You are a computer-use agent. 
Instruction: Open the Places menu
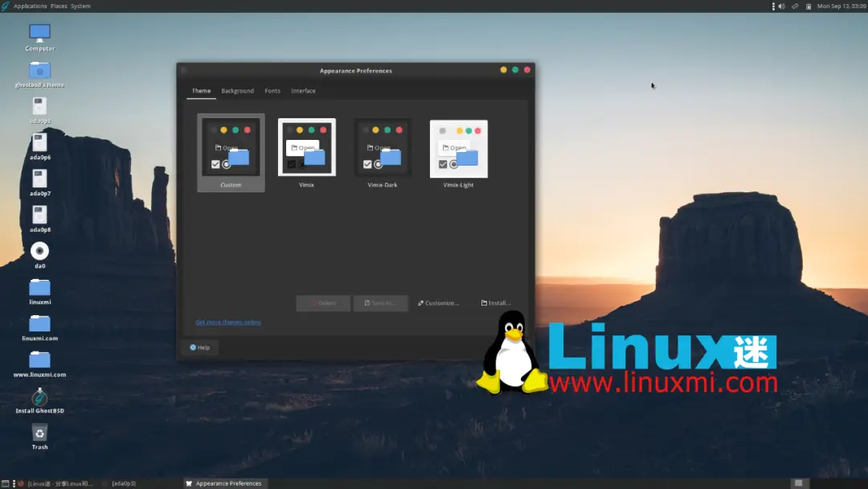tap(59, 6)
